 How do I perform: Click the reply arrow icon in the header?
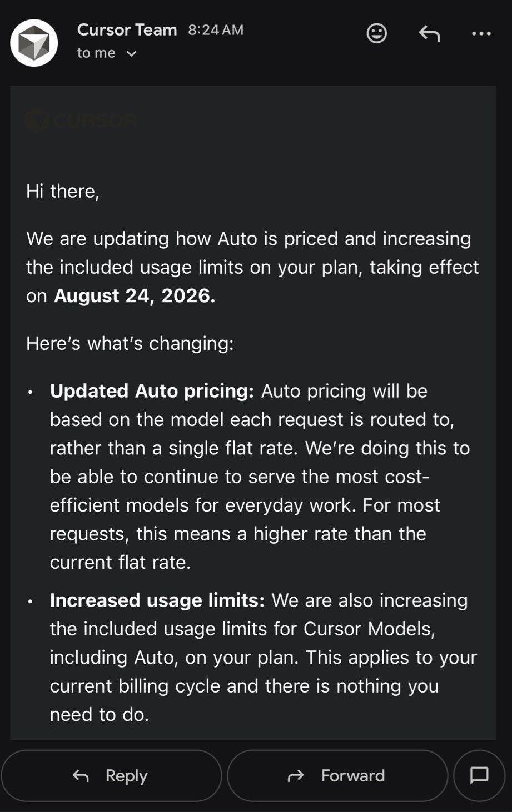click(x=429, y=33)
